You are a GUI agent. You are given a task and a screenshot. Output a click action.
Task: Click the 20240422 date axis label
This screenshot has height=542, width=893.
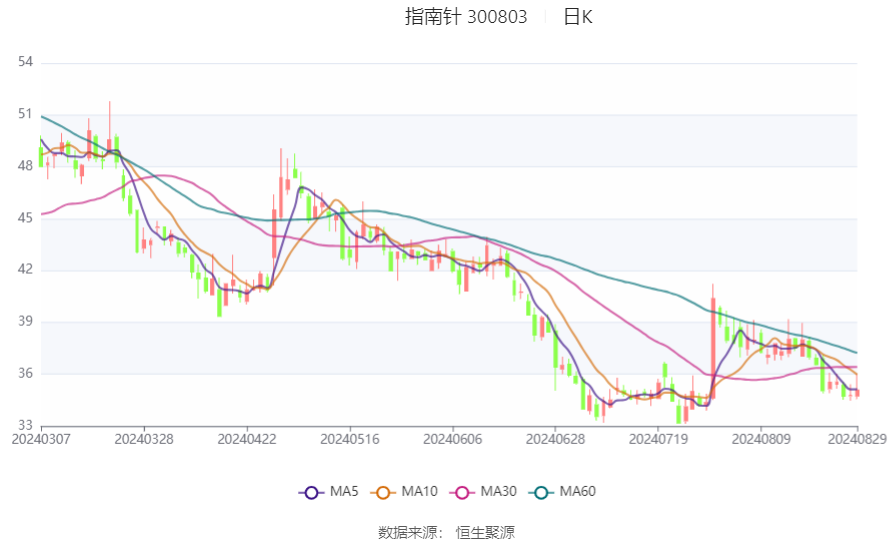click(x=247, y=440)
